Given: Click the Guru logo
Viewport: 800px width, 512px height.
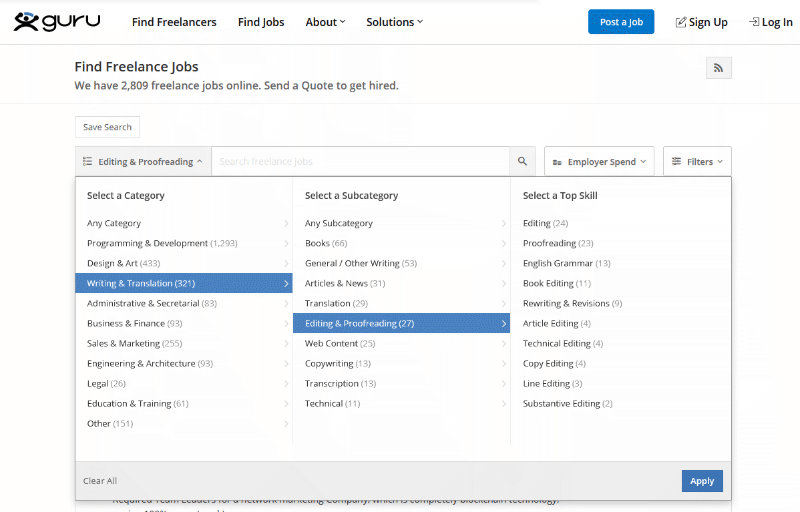Looking at the screenshot, I should click(x=57, y=22).
